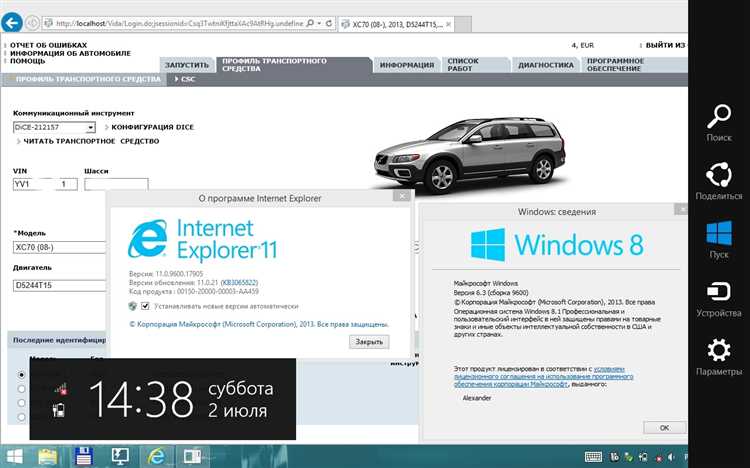Toggle automatic installation of new versions checkbox

(145, 306)
